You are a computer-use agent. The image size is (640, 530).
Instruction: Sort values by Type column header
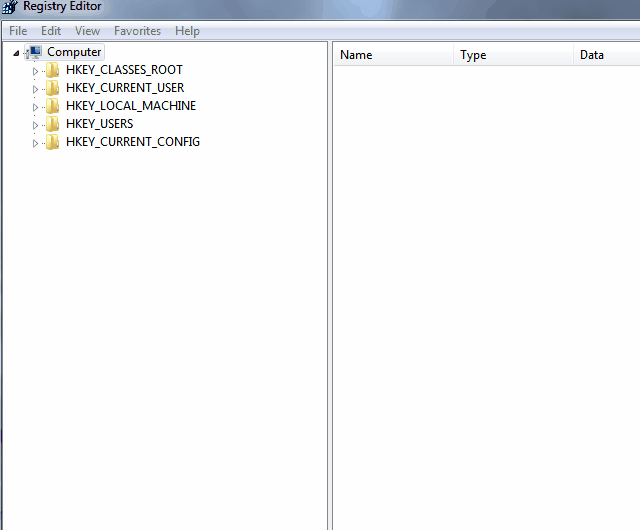pyautogui.click(x=513, y=55)
